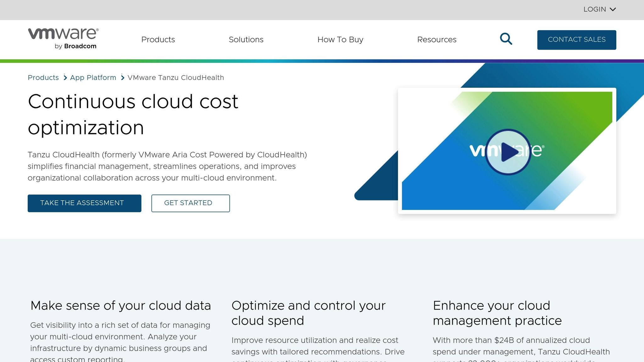
Task: Click 'Enhance your cloud management practice' heading
Action: [x=497, y=313]
